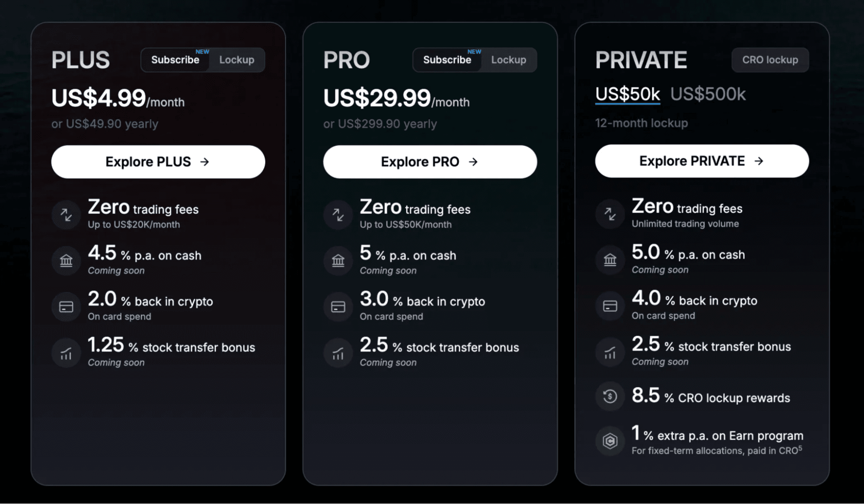Click the zero trading fees icon on PLUS card
This screenshot has height=504, width=864.
coord(66,215)
